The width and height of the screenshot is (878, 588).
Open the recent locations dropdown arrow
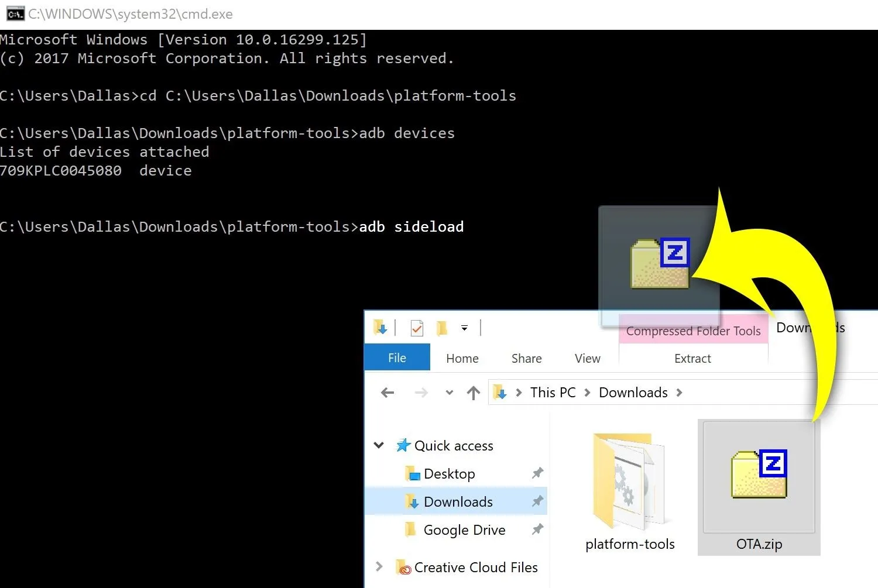pyautogui.click(x=450, y=393)
